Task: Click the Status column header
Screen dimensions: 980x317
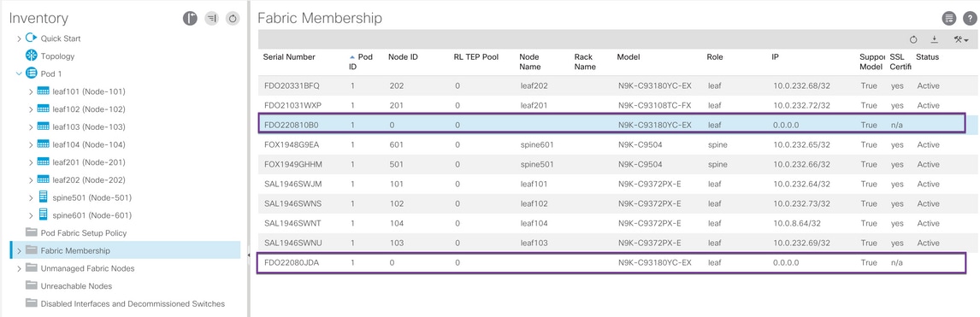Action: point(927,56)
